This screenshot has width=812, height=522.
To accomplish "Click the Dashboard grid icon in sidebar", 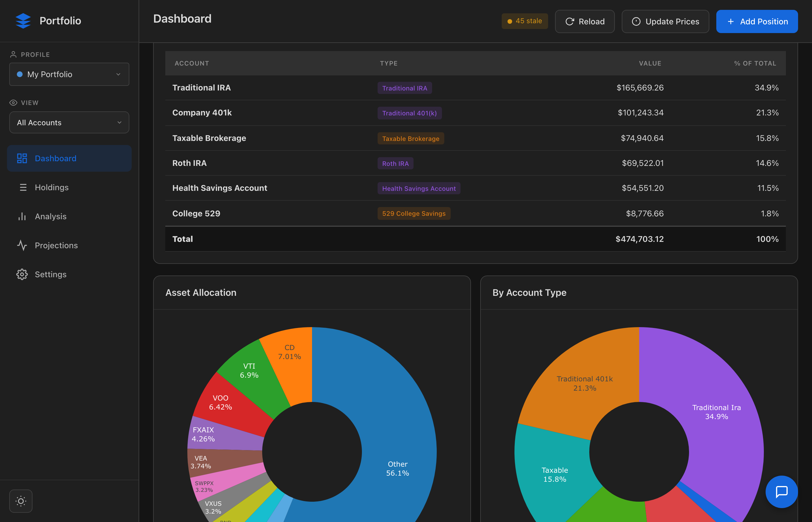I will tap(22, 158).
